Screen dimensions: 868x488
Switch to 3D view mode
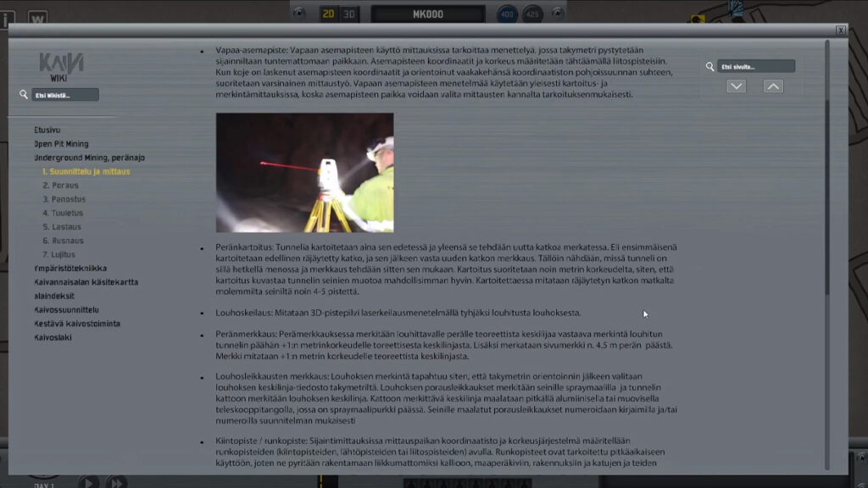pyautogui.click(x=349, y=14)
